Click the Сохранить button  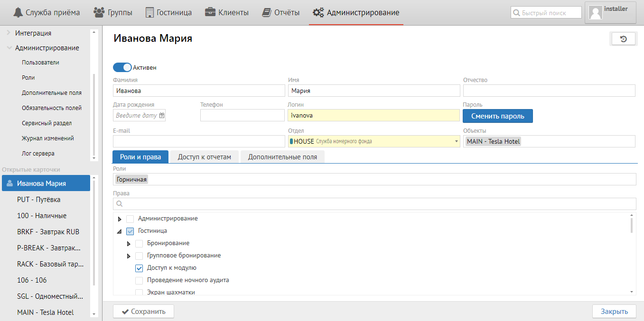pos(143,312)
